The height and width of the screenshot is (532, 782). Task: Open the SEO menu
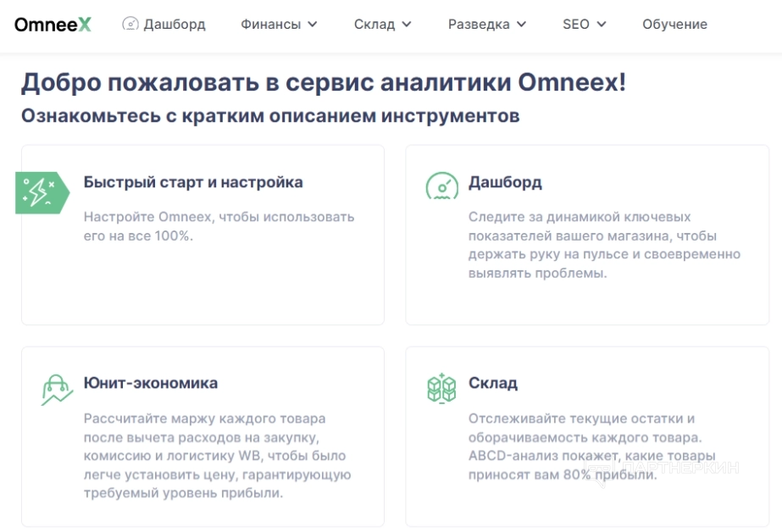tap(585, 24)
